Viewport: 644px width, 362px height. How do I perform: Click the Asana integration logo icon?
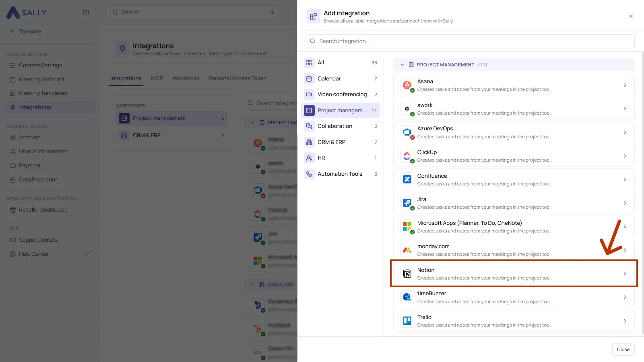click(x=407, y=85)
